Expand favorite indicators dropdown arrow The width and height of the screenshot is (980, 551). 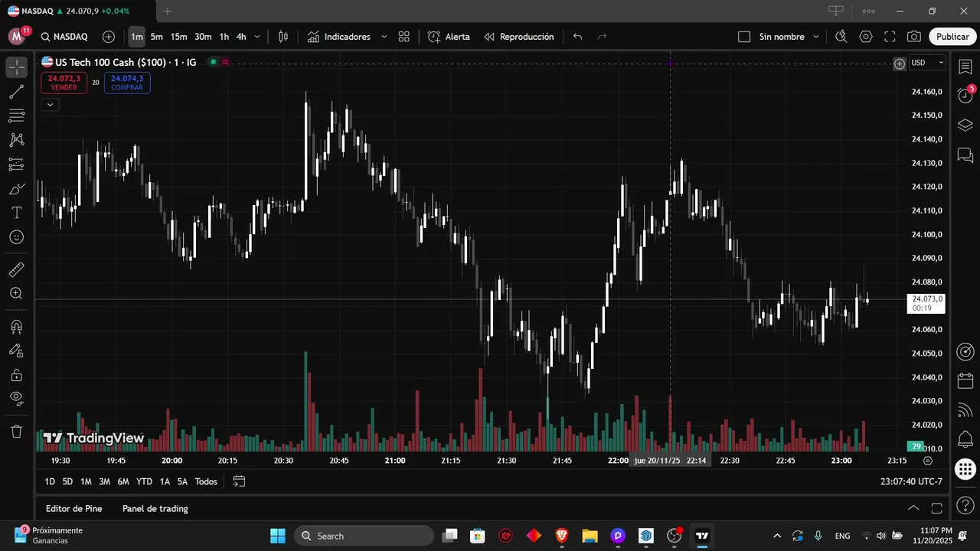[x=384, y=37]
